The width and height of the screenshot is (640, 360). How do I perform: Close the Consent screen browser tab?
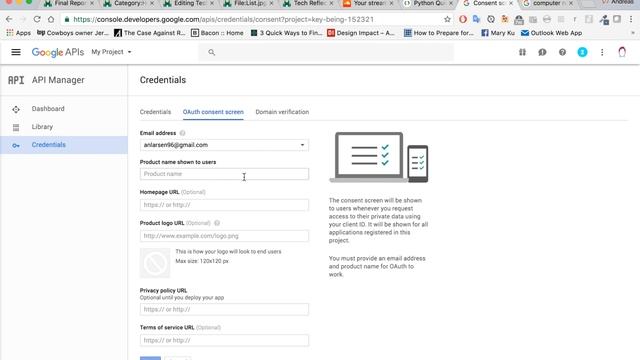tap(511, 3)
